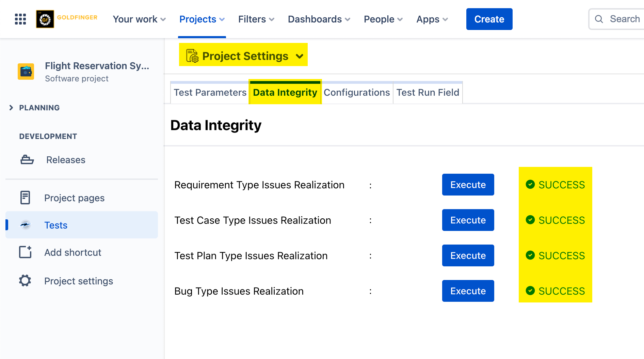Click the Tests sidebar icon

tap(26, 225)
